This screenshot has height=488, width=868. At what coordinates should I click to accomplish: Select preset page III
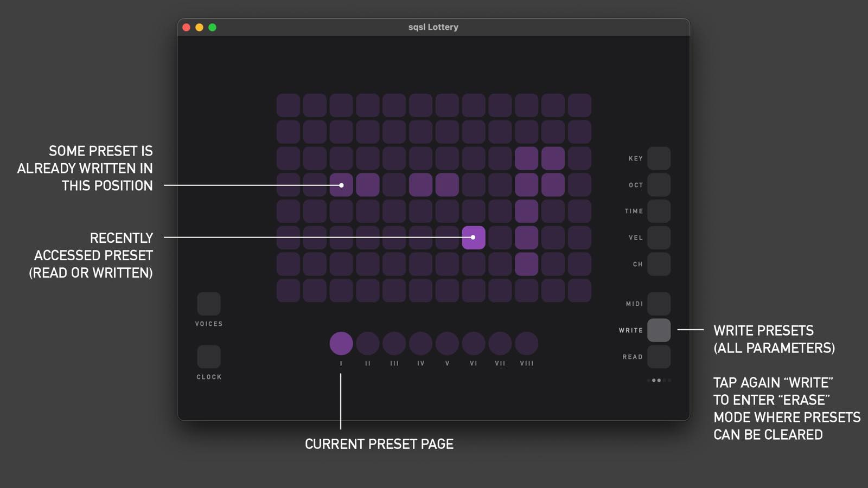pos(394,343)
